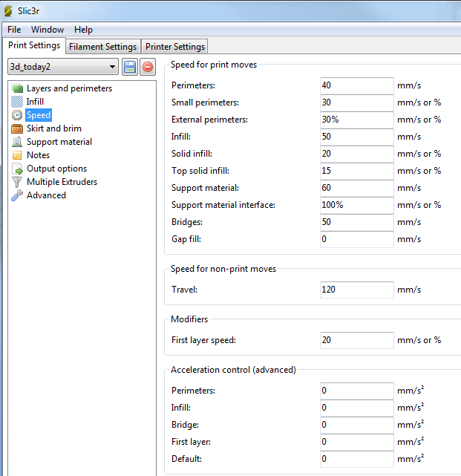The height and width of the screenshot is (476, 461).
Task: Click the Multiple Extruders funnel icon
Action: point(17,182)
